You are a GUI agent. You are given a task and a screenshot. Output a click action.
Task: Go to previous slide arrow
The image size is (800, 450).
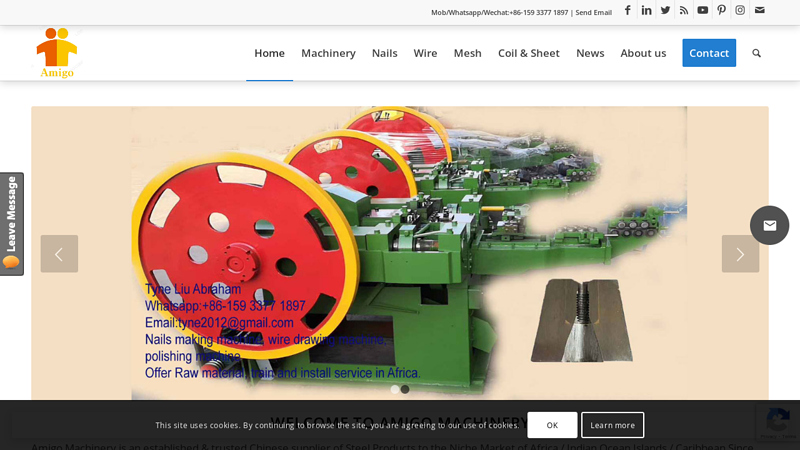(59, 254)
